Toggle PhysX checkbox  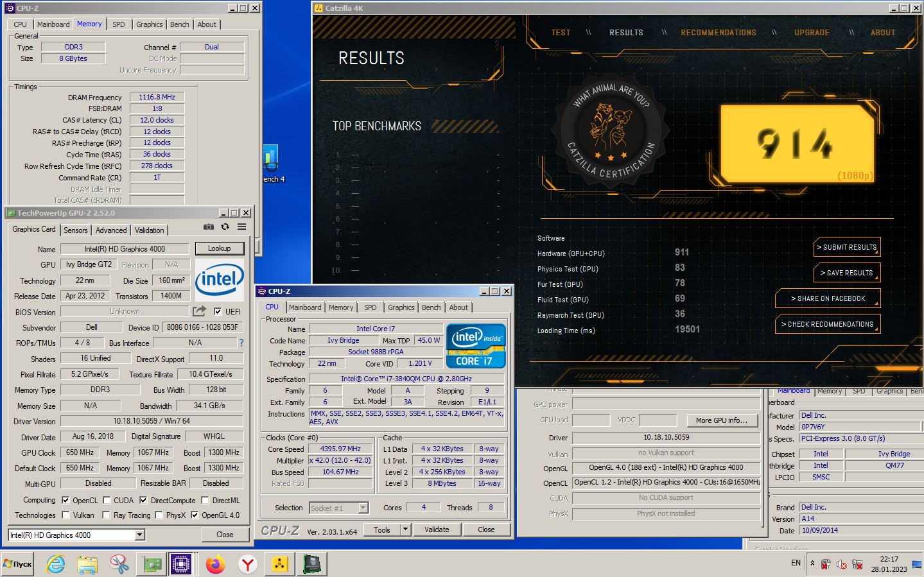159,515
